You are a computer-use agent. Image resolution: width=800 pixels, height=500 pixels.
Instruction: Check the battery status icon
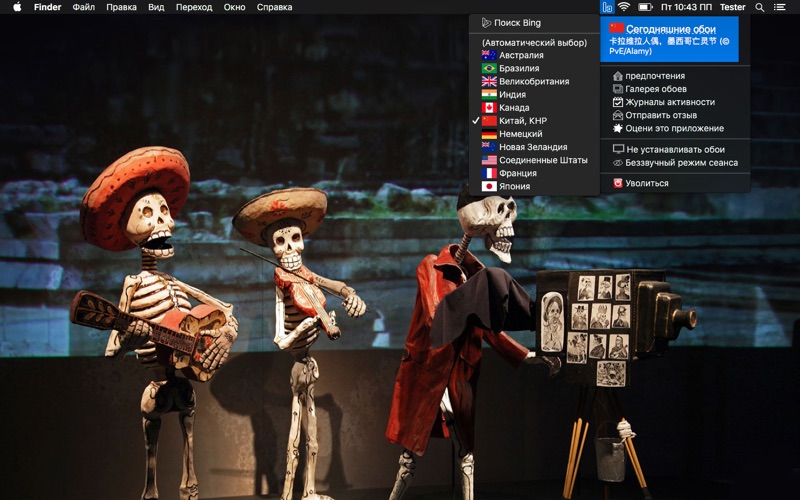click(645, 7)
